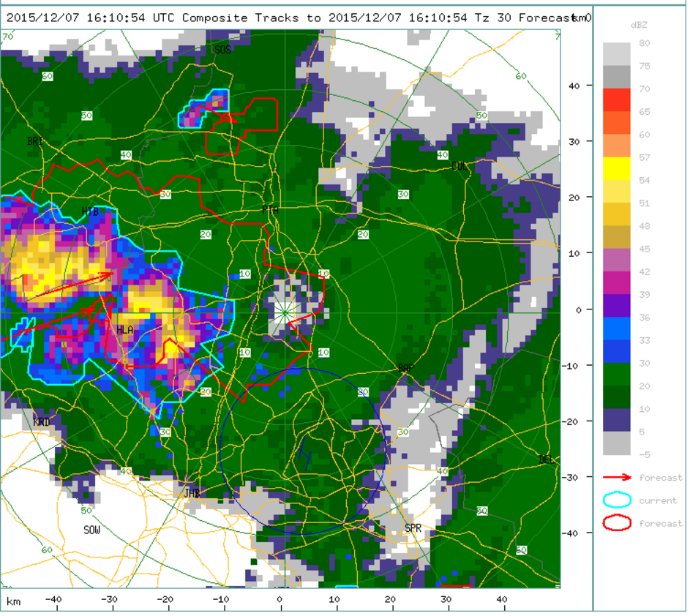690x616 pixels.
Task: Click the SPR station label
Action: (415, 530)
